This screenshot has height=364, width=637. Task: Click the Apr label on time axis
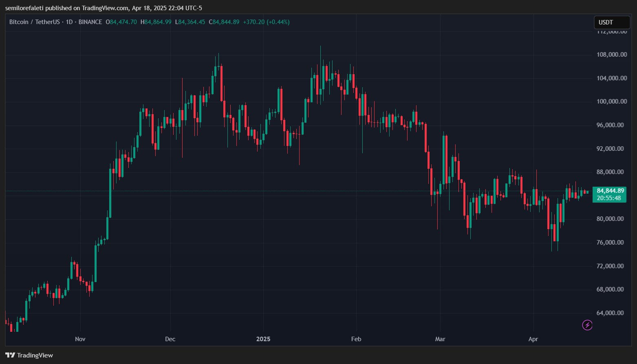pos(533,339)
